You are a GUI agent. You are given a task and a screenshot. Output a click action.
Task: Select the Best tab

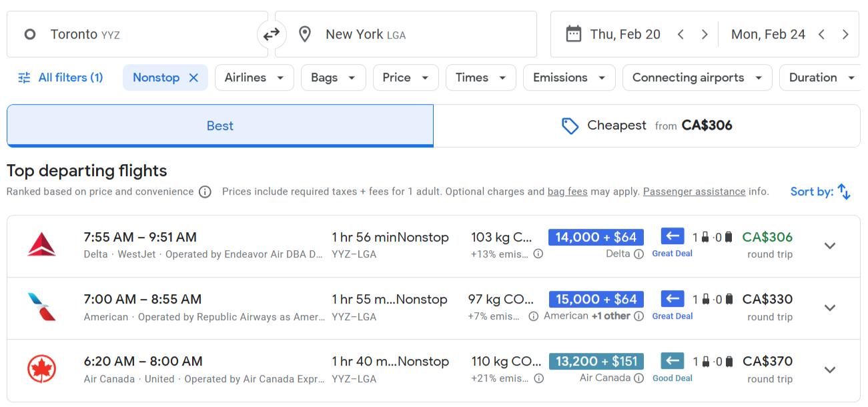click(x=220, y=125)
